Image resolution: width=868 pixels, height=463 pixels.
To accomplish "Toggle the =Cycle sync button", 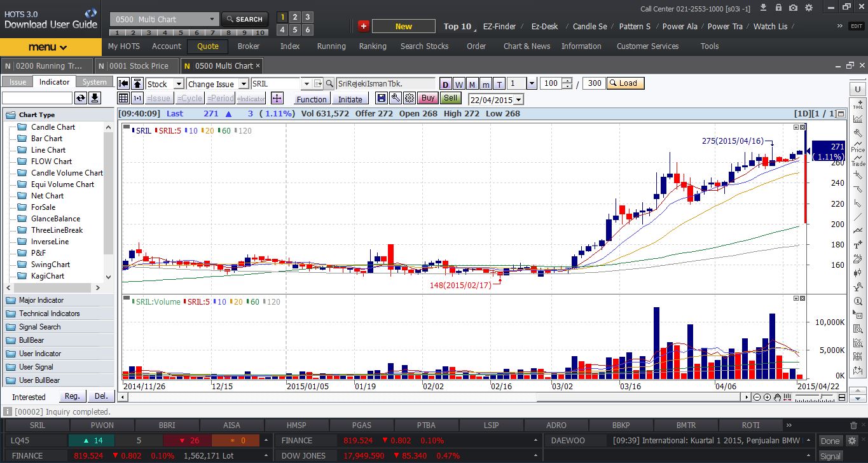I will tap(189, 99).
